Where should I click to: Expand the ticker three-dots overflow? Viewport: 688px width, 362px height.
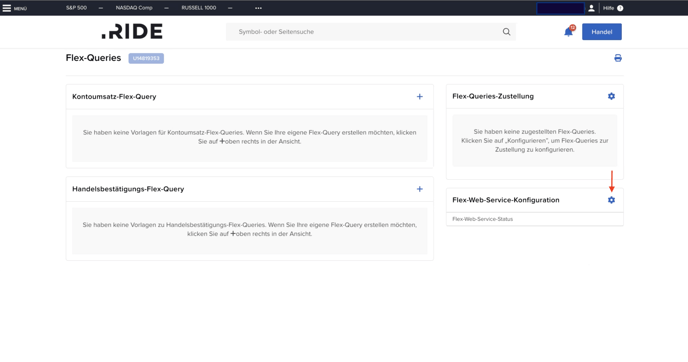[x=258, y=8]
